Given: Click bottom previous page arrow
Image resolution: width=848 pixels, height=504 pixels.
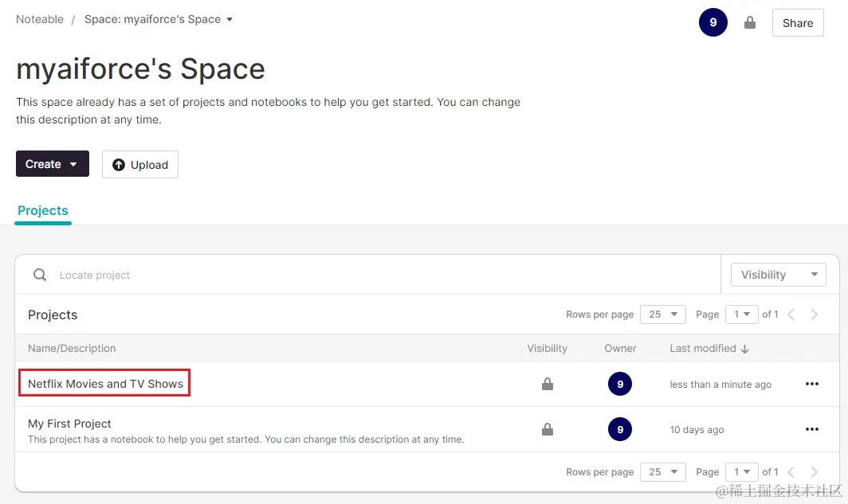Looking at the screenshot, I should pos(791,471).
